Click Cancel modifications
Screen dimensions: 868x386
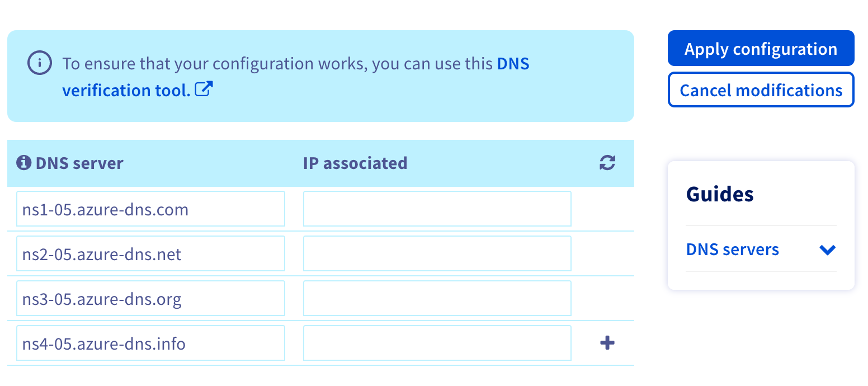(761, 90)
